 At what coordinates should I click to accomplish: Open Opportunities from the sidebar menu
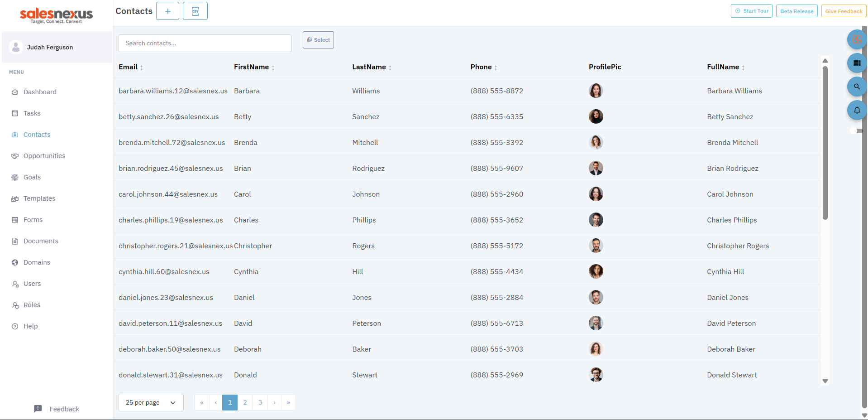[x=44, y=156]
